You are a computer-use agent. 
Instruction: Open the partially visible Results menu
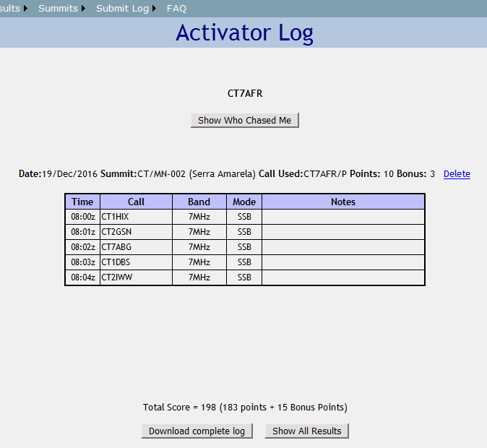[x=13, y=9]
